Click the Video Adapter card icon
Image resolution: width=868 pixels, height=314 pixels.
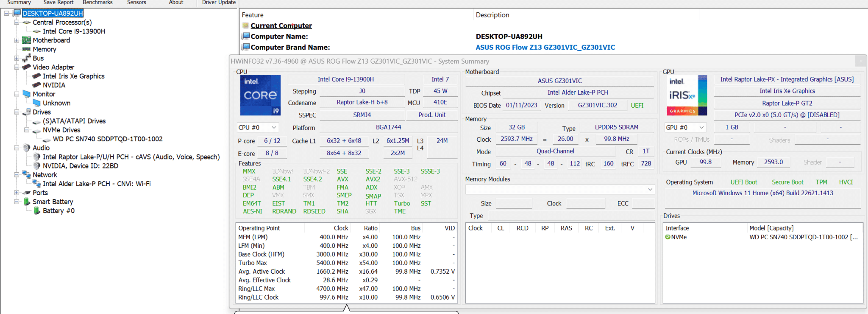(27, 67)
